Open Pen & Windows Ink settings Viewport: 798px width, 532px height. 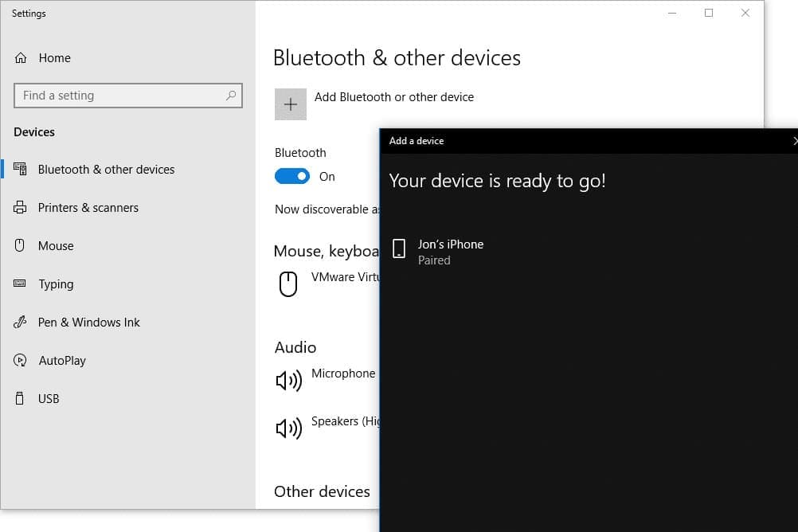coord(128,323)
